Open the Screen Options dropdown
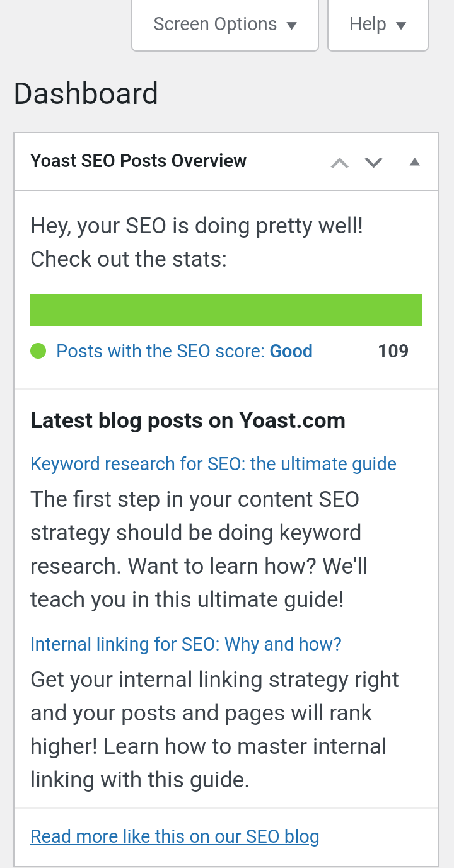This screenshot has height=868, width=454. (224, 25)
